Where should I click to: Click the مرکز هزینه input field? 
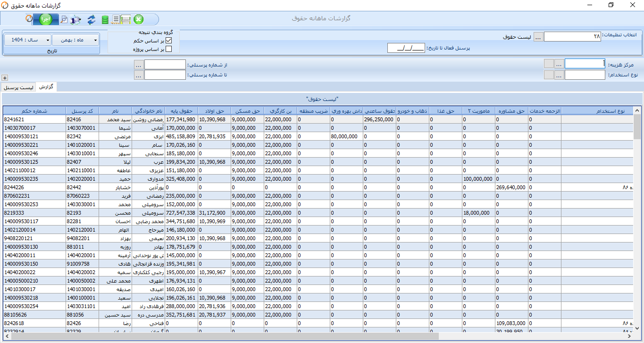pyautogui.click(x=585, y=64)
